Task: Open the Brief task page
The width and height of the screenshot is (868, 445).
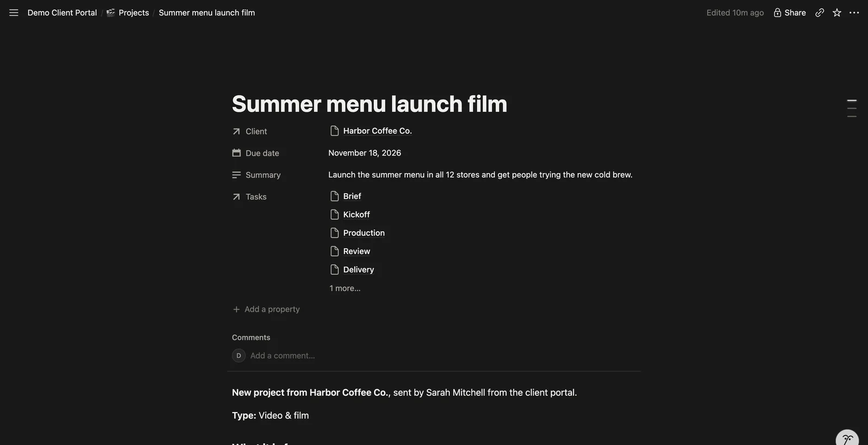Action: (346, 196)
